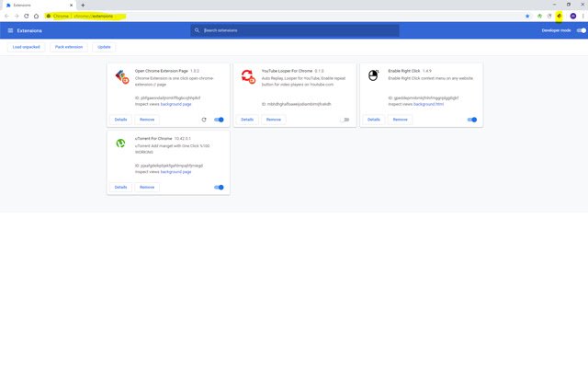Disable the Open Chrome Extension Page toggle
The width and height of the screenshot is (588, 368).
tap(219, 120)
